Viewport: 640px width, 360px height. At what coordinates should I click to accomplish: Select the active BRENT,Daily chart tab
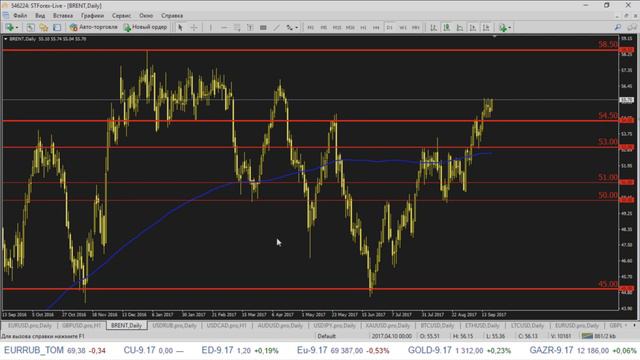(127, 325)
